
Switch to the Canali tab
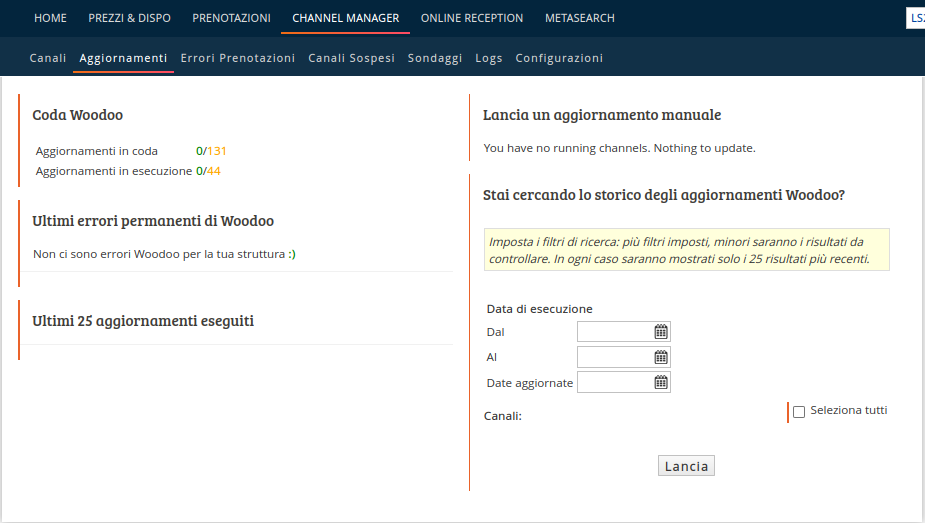(48, 58)
